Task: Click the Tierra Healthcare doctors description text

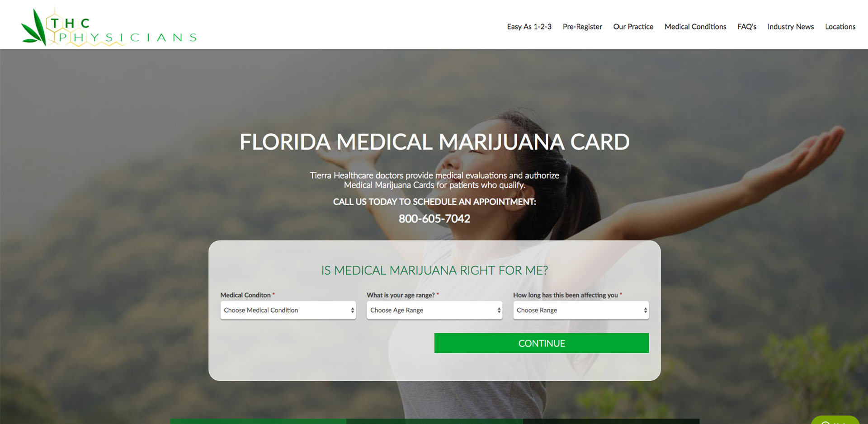Action: (434, 180)
